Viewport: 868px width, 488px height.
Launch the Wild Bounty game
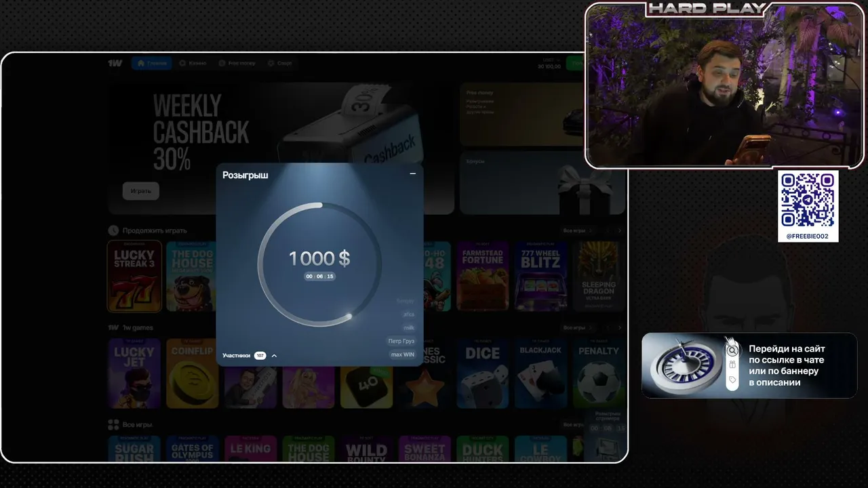pos(366,448)
